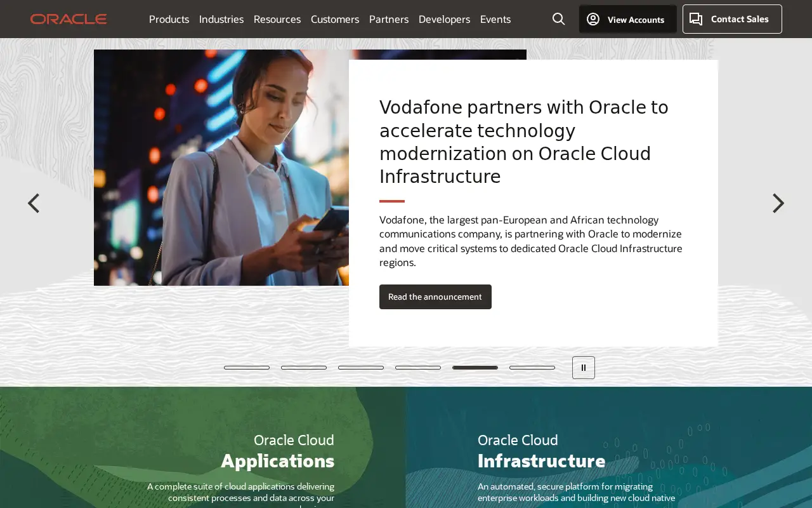Click the Vodafone description paragraph
This screenshot has width=812, height=508.
531,241
